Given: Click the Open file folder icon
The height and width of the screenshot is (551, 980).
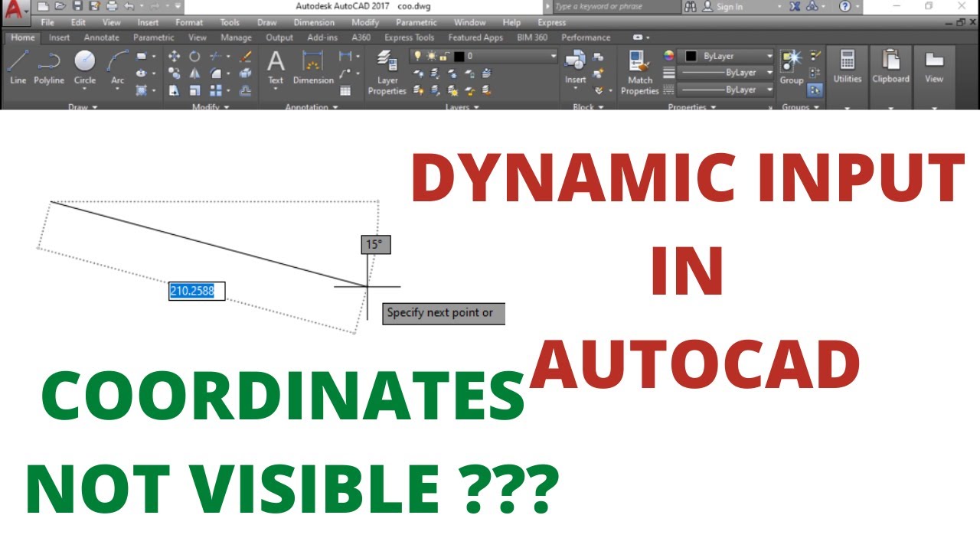Looking at the screenshot, I should [x=60, y=7].
